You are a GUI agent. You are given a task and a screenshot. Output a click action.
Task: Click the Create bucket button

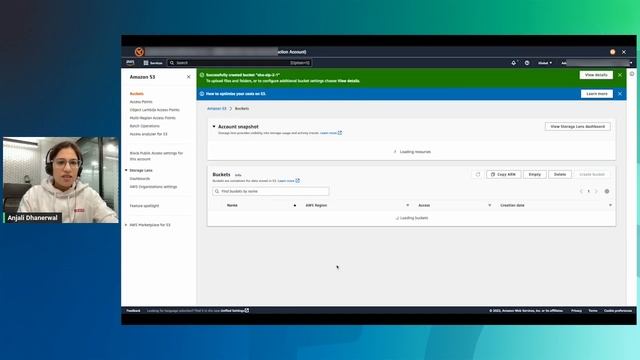(592, 175)
